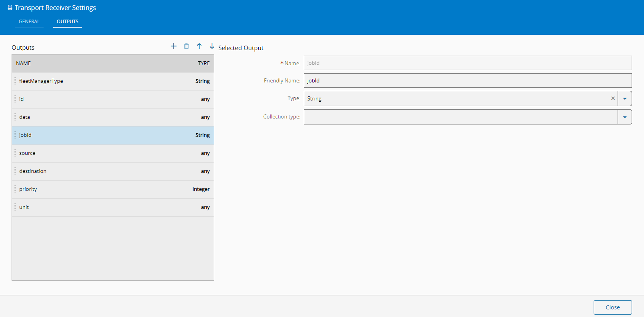Move selected output down with arrow icon
This screenshot has width=644, height=317.
click(212, 46)
